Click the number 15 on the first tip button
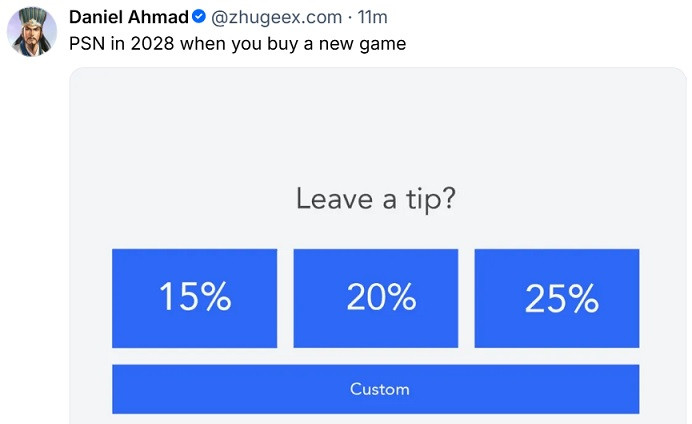 [x=175, y=297]
